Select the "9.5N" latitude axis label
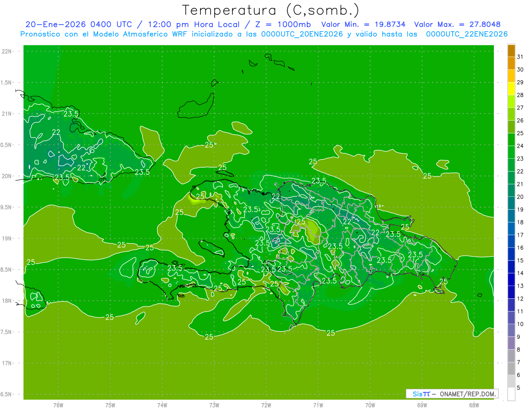The height and width of the screenshot is (411, 532). click(x=7, y=207)
